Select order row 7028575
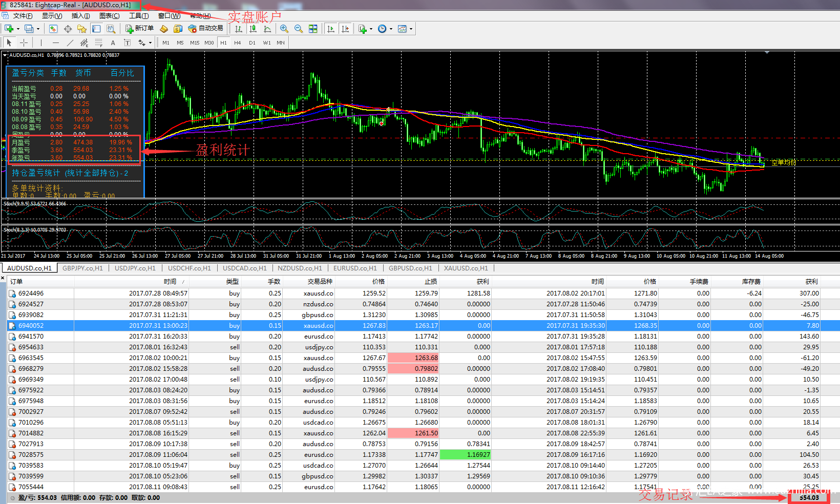Screen dimensions: 840x504 (x=423, y=454)
